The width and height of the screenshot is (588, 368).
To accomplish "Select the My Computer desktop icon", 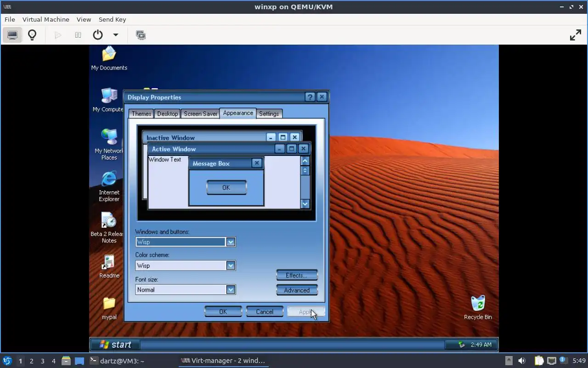I will click(108, 100).
